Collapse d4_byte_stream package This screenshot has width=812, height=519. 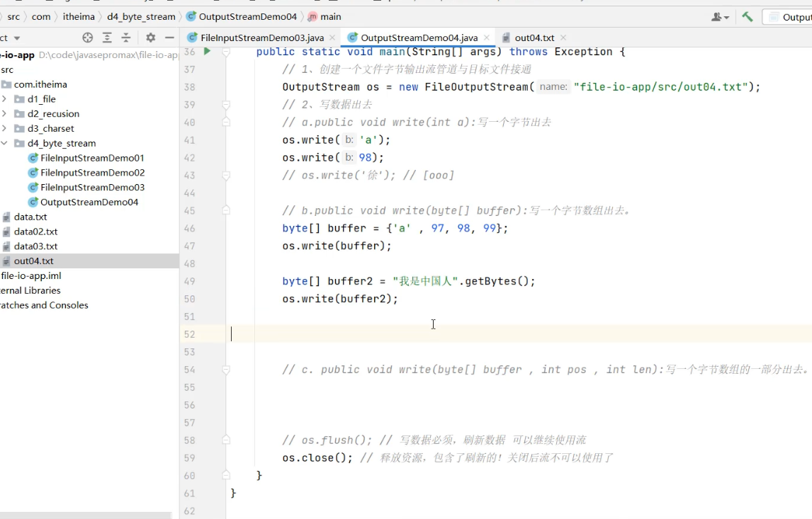4,143
